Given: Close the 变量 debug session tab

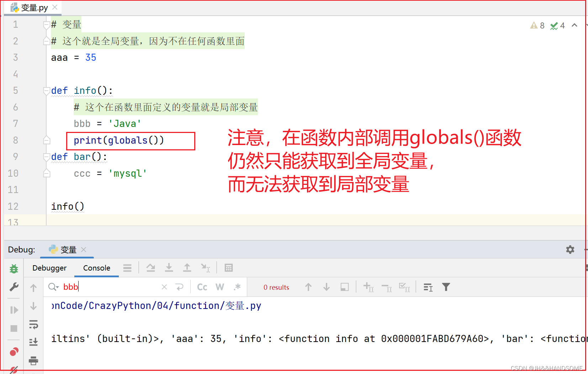Looking at the screenshot, I should (84, 250).
